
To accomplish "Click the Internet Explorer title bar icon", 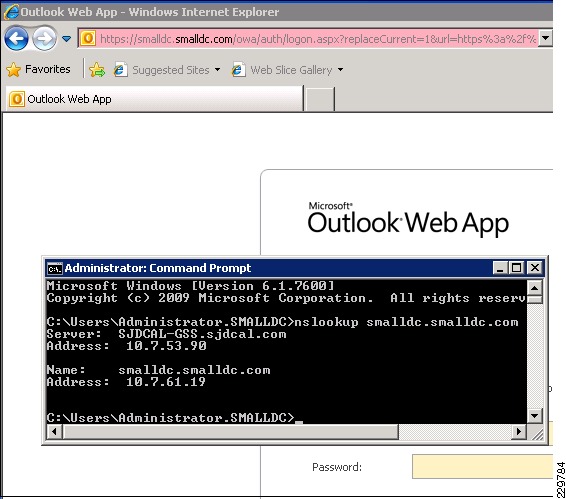I will 11,12.
